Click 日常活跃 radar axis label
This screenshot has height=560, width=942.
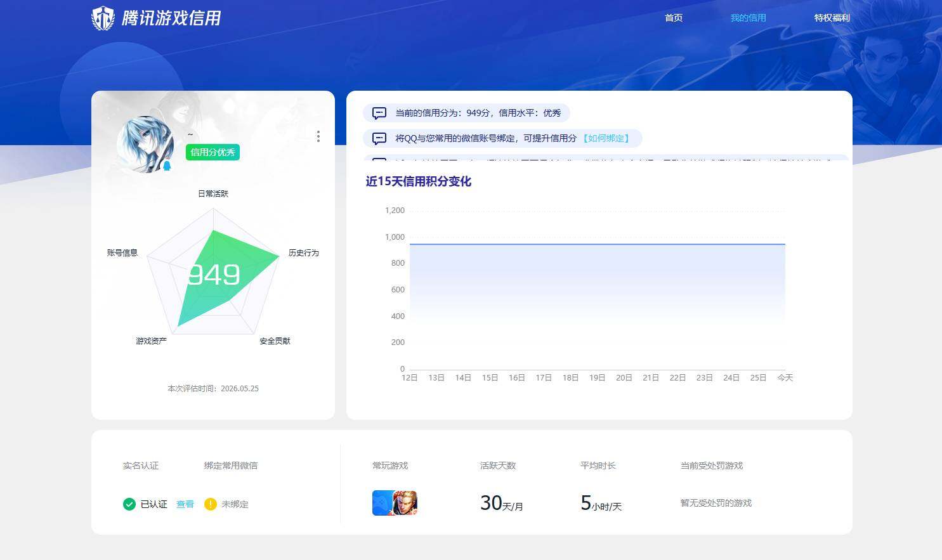(213, 193)
